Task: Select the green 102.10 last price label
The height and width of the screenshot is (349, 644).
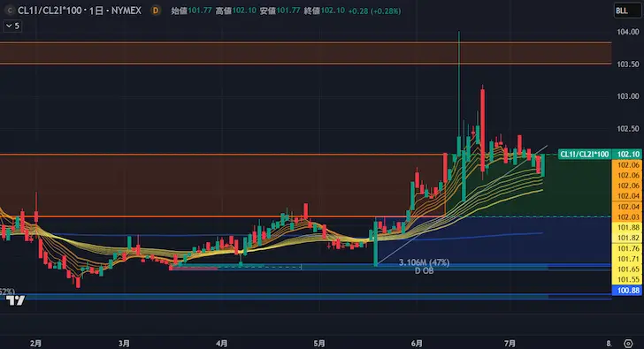Action: (628, 155)
